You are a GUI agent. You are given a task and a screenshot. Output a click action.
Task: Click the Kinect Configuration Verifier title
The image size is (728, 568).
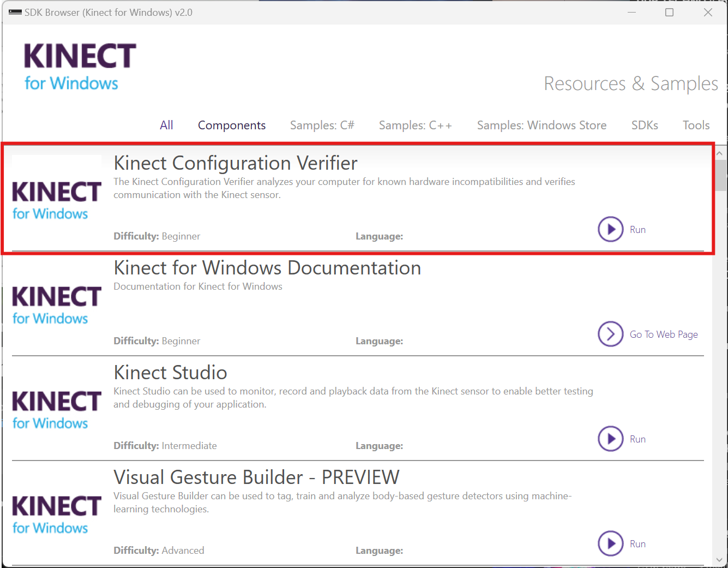(x=236, y=163)
